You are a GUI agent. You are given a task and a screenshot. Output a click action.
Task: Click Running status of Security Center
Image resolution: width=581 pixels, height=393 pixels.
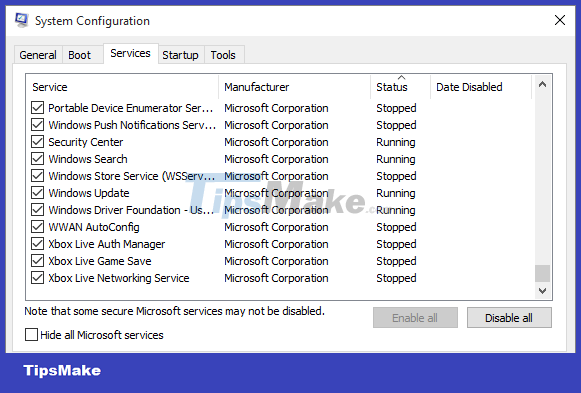pos(396,142)
